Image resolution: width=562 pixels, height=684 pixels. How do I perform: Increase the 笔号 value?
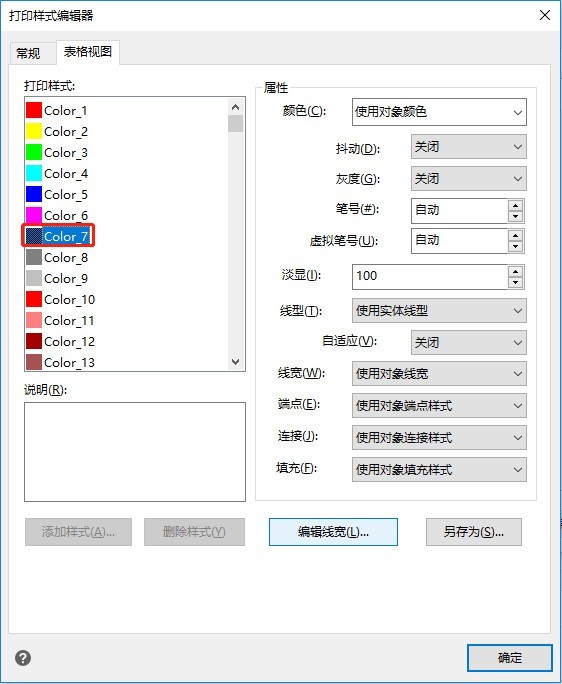point(515,205)
